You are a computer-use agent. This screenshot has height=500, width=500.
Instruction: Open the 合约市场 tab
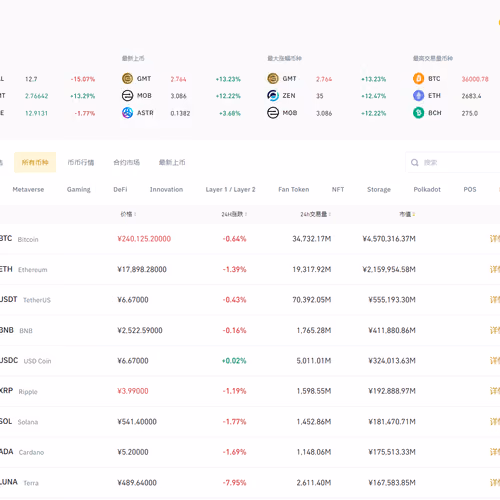126,162
